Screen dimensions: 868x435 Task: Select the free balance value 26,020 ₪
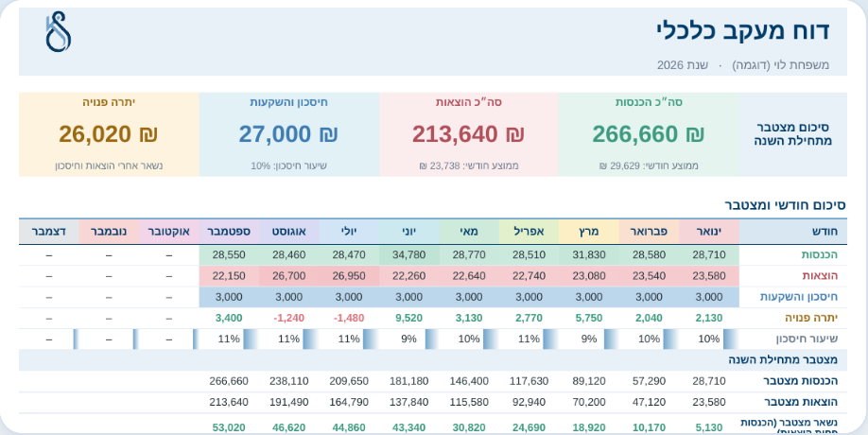(x=109, y=134)
